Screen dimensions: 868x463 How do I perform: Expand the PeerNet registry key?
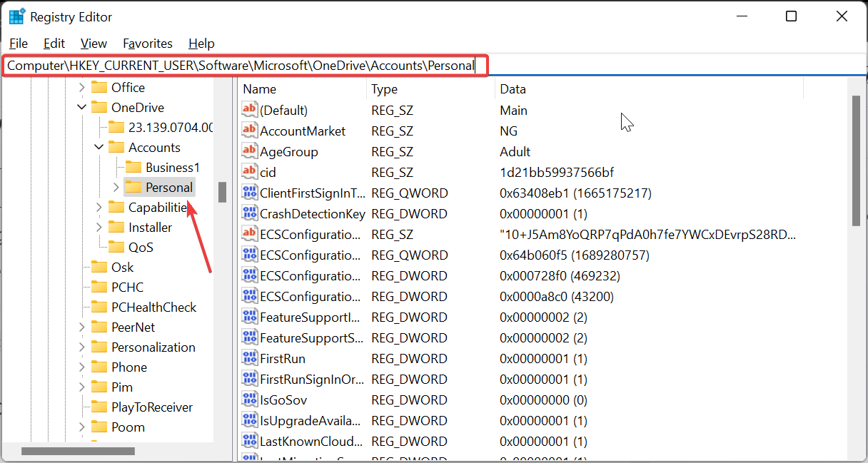tap(82, 327)
